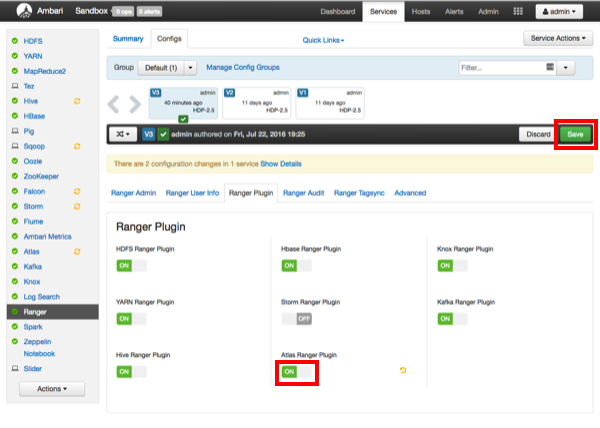Open the grid views icon in navbar
This screenshot has height=428, width=600.
pyautogui.click(x=516, y=12)
